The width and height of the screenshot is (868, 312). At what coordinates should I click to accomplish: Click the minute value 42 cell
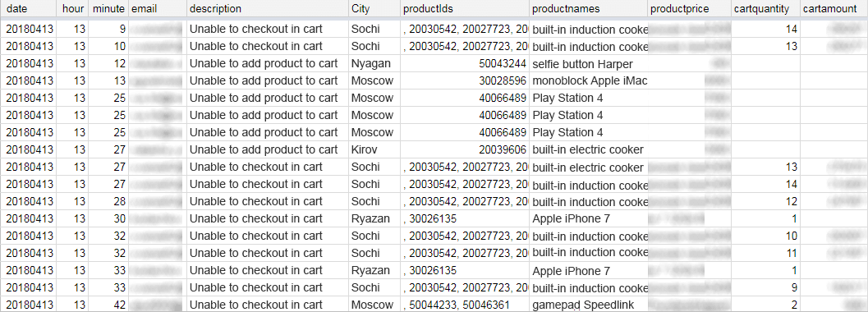[108, 305]
